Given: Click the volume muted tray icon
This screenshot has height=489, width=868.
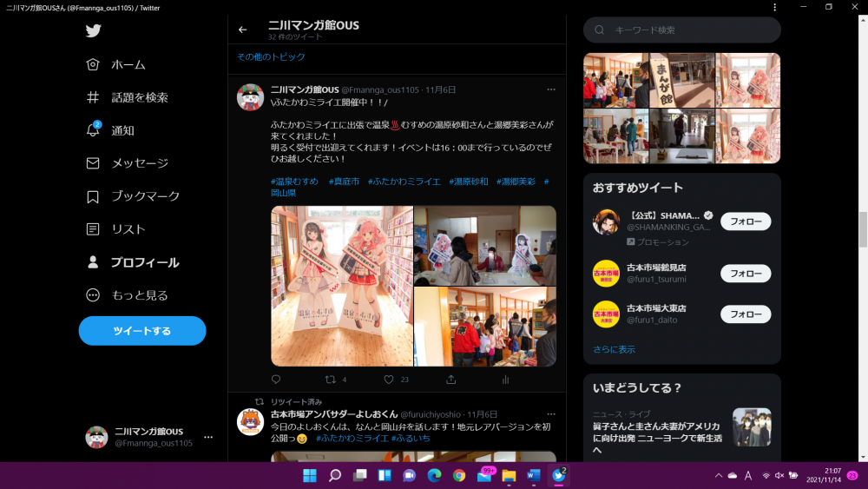Looking at the screenshot, I should coord(779,475).
